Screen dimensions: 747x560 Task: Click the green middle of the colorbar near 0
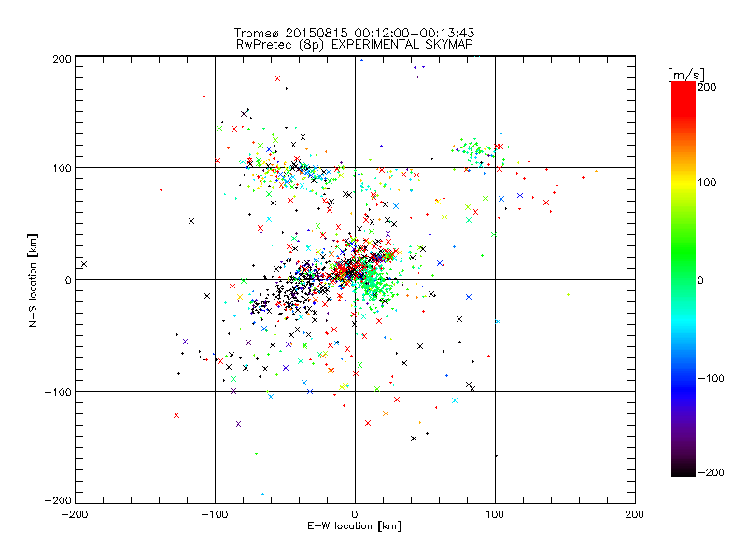[x=684, y=280]
